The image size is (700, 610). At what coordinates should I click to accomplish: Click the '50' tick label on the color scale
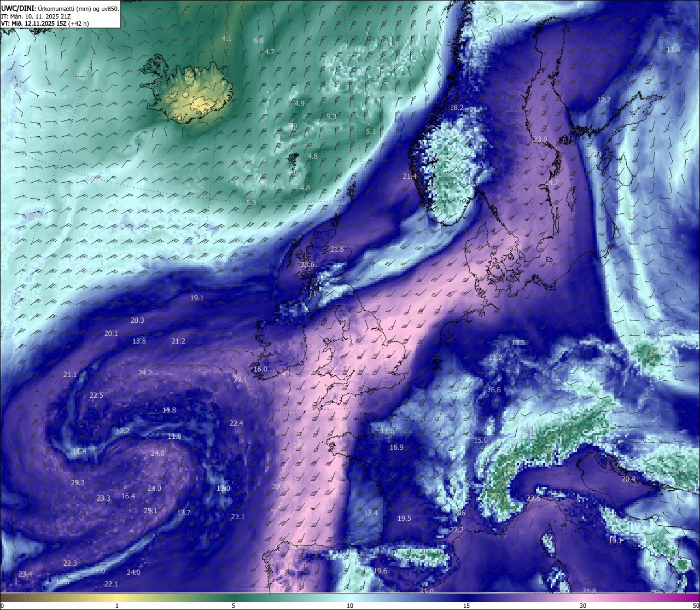click(696, 606)
